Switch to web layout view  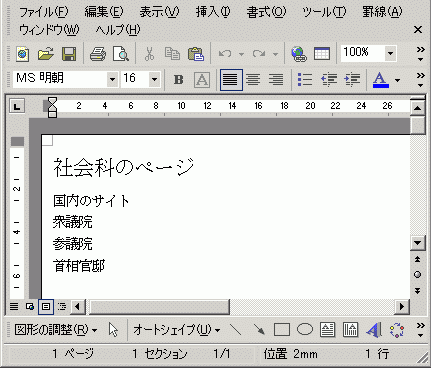coord(30,306)
